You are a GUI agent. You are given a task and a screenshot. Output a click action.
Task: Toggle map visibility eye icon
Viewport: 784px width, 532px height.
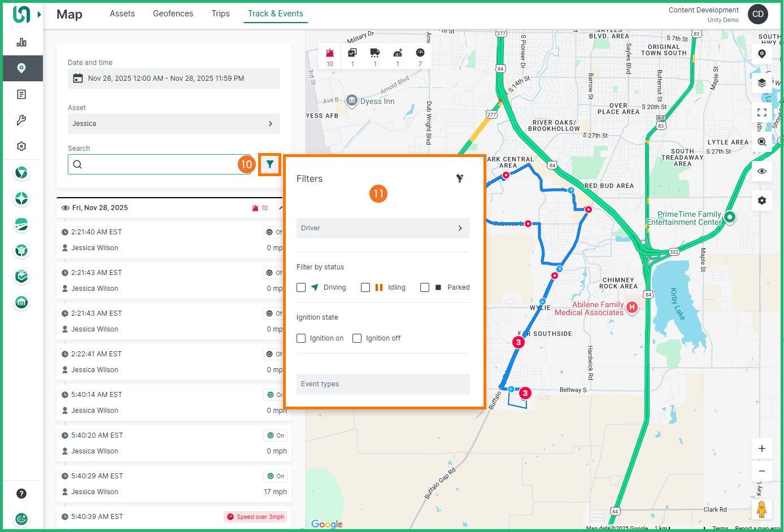point(761,171)
